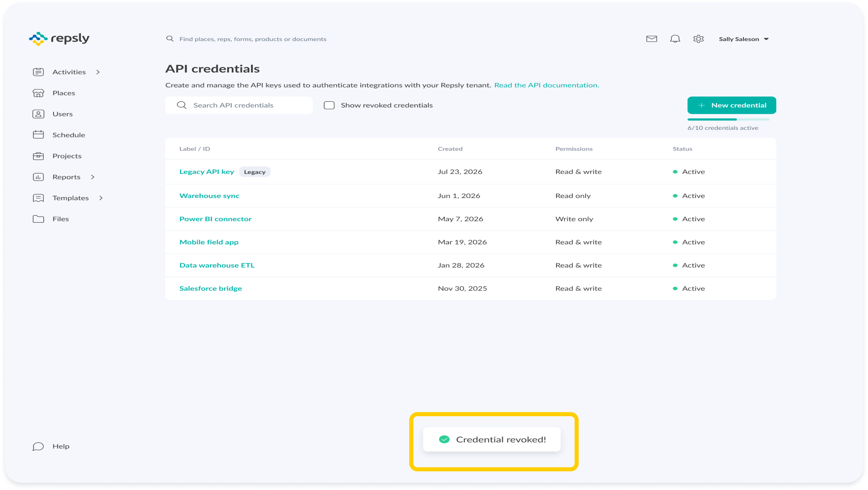868x490 pixels.
Task: Expand the Activities submenu chevron
Action: tap(98, 72)
